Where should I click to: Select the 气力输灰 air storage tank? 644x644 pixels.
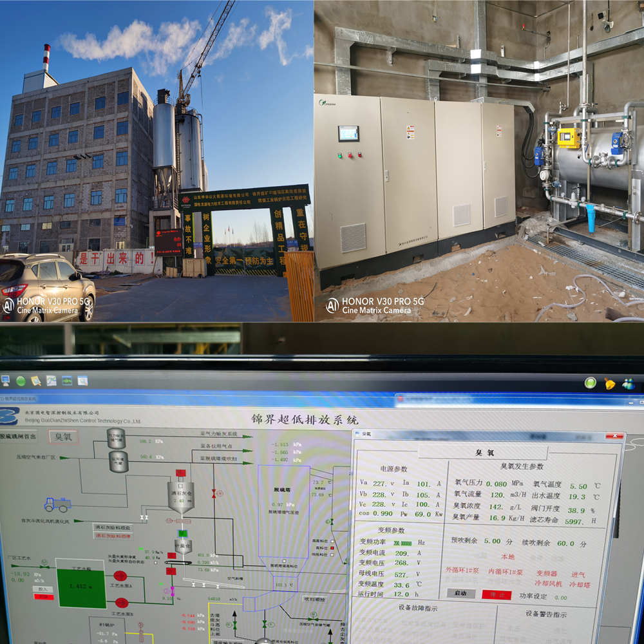click(116, 439)
